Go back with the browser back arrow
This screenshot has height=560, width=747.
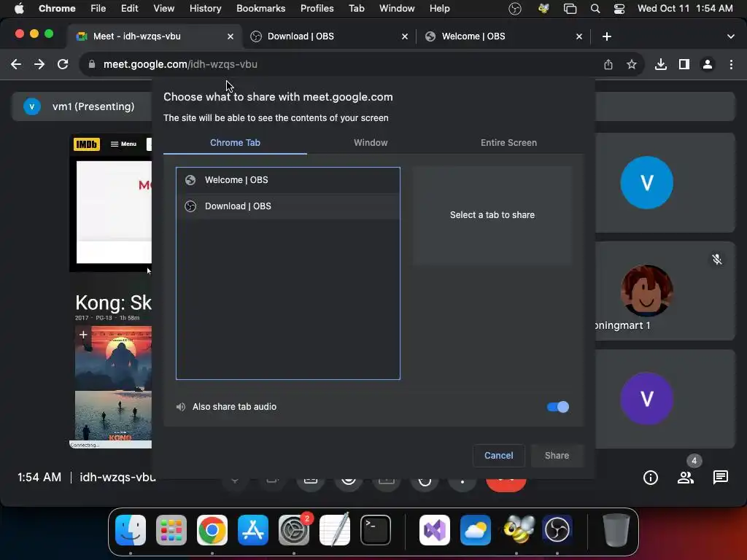(16, 64)
